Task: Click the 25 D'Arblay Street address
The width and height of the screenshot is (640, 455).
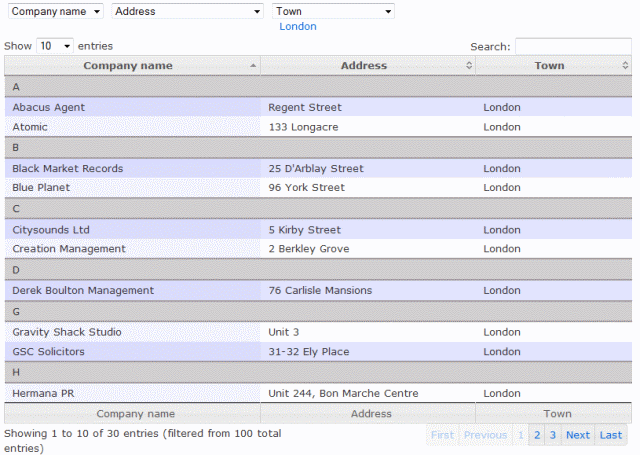Action: click(x=368, y=169)
